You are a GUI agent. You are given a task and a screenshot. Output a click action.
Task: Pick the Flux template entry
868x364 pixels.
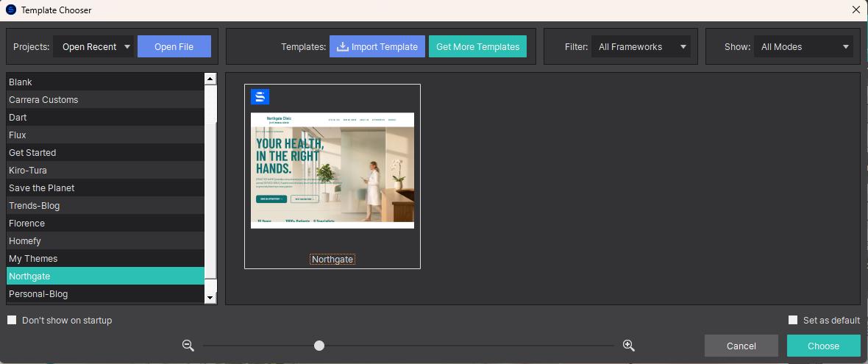pos(105,135)
